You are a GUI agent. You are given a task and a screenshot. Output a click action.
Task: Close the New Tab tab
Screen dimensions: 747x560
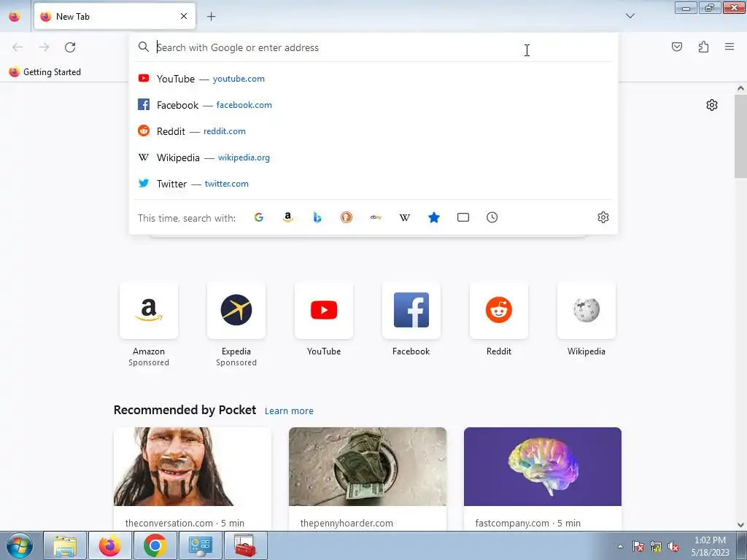point(183,16)
